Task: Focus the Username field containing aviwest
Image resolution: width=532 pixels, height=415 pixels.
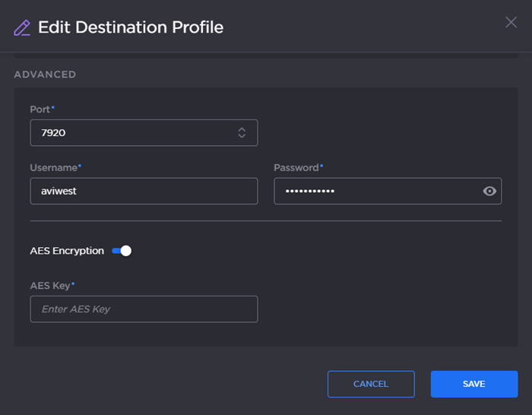Action: (144, 192)
